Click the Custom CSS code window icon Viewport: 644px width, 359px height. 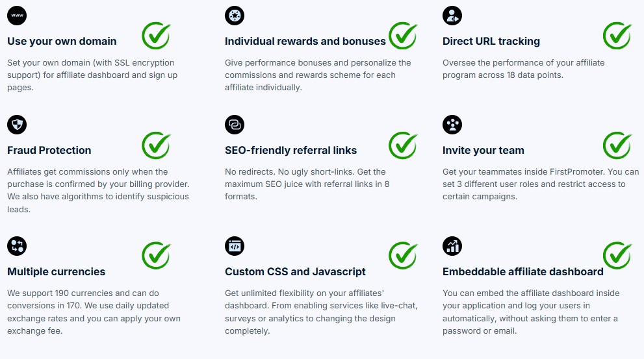point(235,246)
